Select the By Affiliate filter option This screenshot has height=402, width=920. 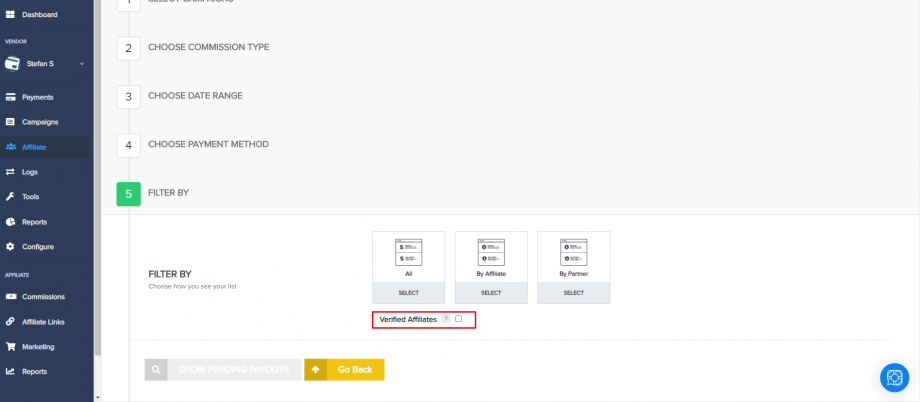491,293
